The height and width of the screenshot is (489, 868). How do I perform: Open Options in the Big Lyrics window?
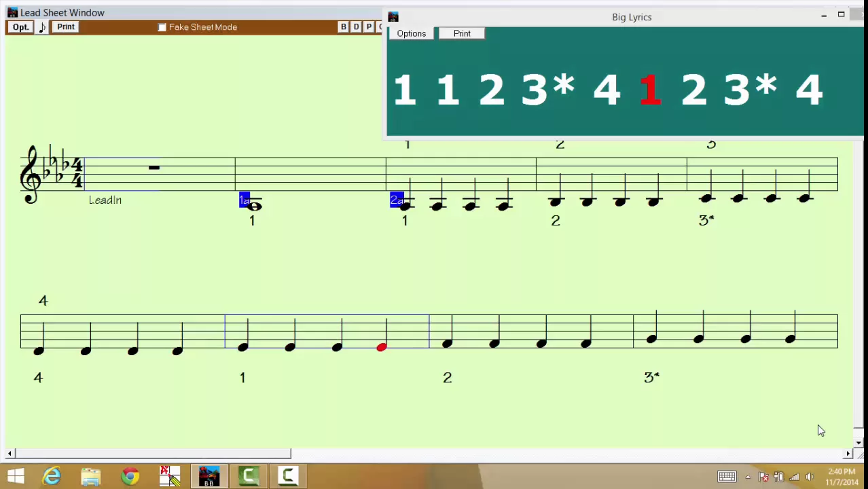pos(412,33)
